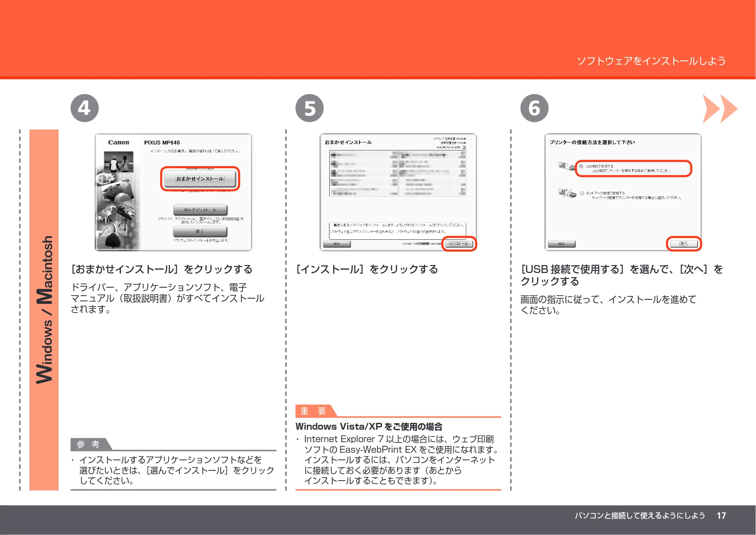Image resolution: width=756 pixels, height=535 pixels.
Task: Click the step 4 number circle
Action: pyautogui.click(x=85, y=108)
